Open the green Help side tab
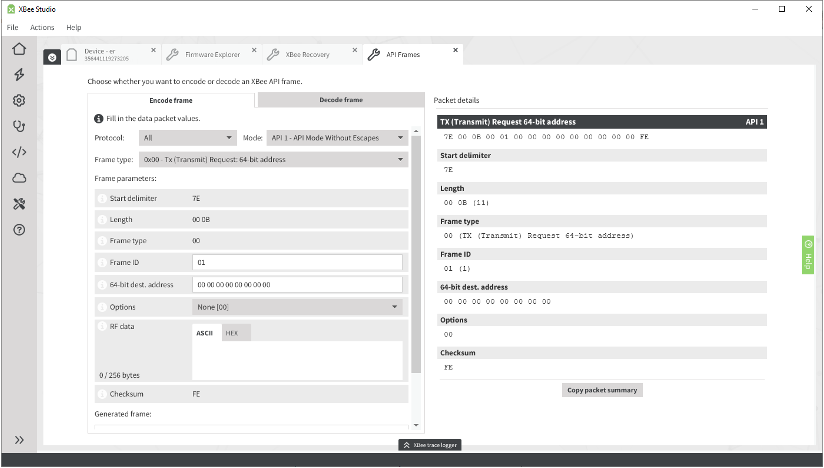 coord(807,255)
